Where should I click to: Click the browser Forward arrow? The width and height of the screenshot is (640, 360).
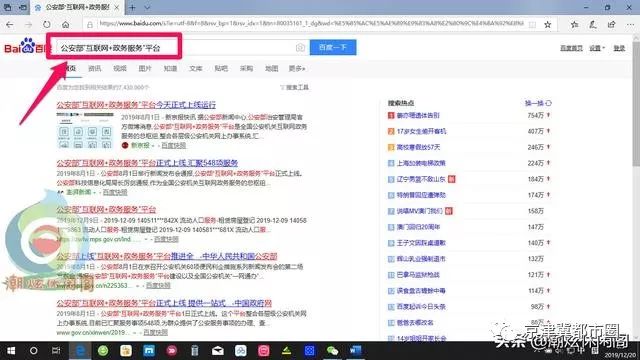pyautogui.click(x=28, y=24)
